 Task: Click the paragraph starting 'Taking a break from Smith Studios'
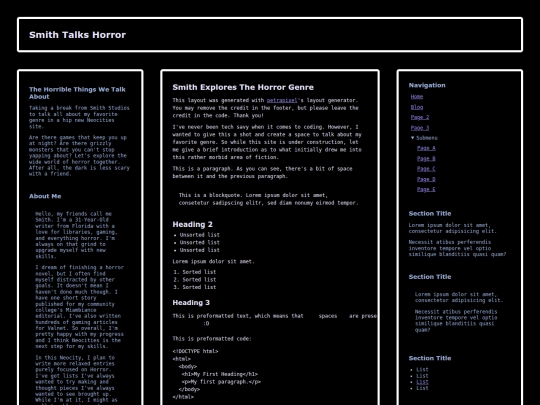coord(79,117)
